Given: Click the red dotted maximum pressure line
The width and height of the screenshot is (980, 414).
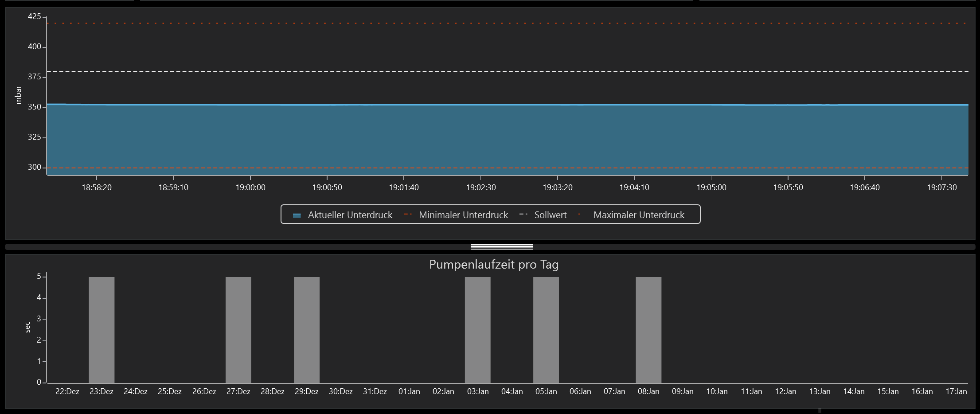Looking at the screenshot, I should coord(508,23).
